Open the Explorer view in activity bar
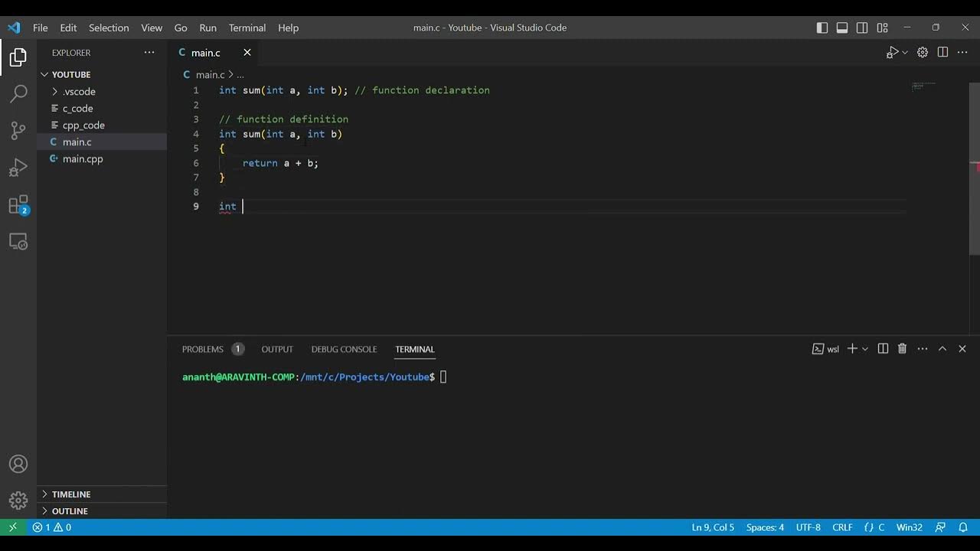Viewport: 980px width, 551px height. [18, 58]
